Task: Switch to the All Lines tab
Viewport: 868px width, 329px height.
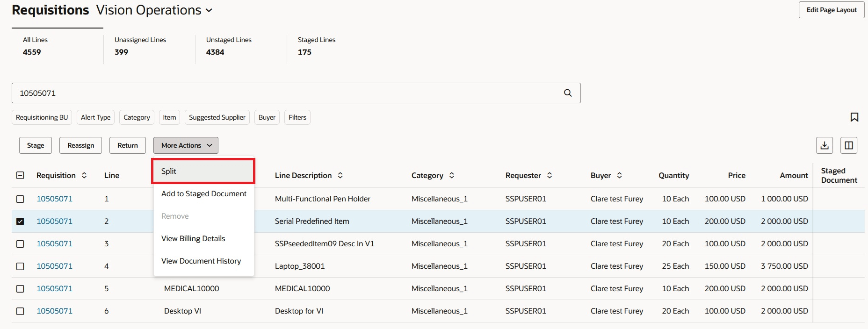Action: click(57, 46)
